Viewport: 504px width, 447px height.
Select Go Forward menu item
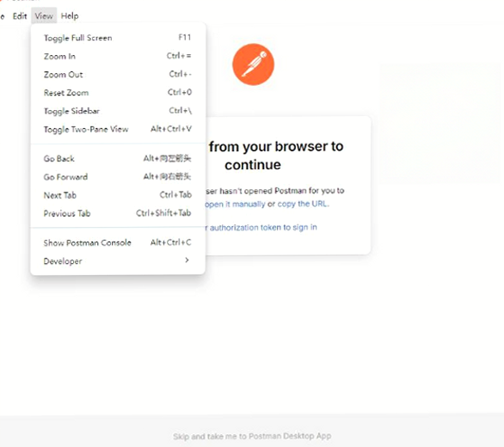[118, 177]
